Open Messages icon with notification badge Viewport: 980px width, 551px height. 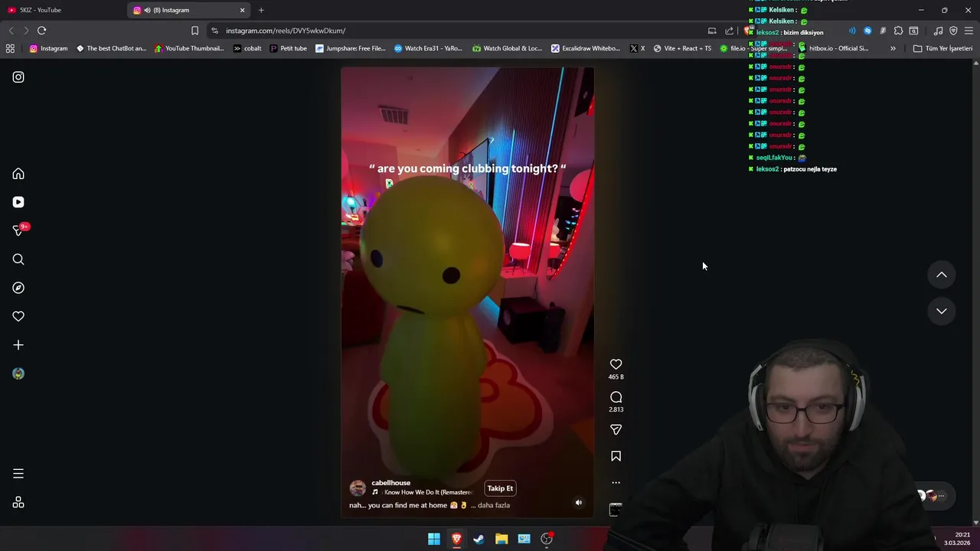click(x=18, y=230)
